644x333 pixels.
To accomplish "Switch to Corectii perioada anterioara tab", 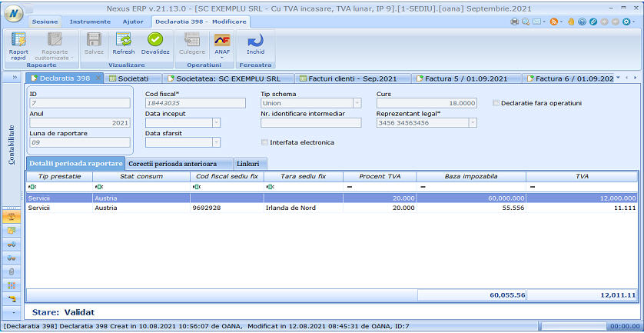I will pyautogui.click(x=179, y=164).
